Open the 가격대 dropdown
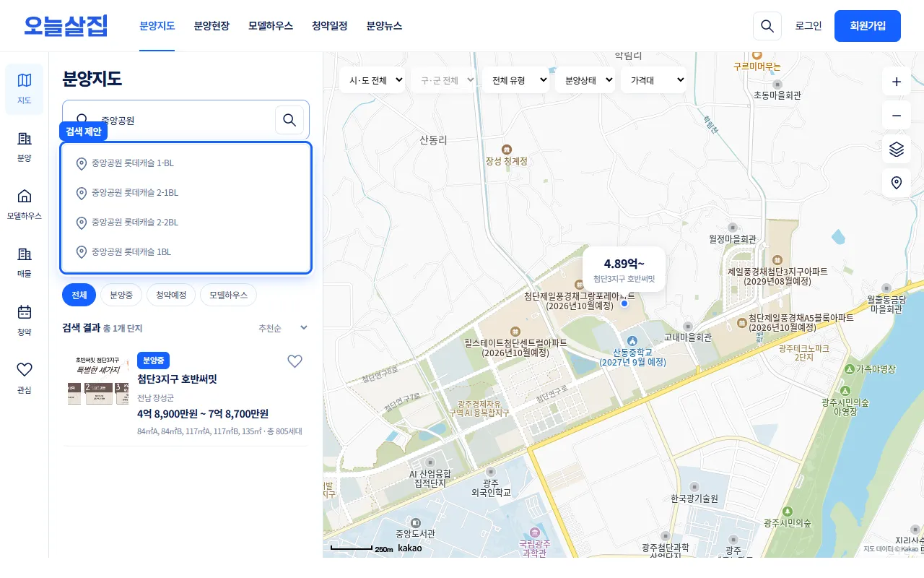 coord(653,80)
